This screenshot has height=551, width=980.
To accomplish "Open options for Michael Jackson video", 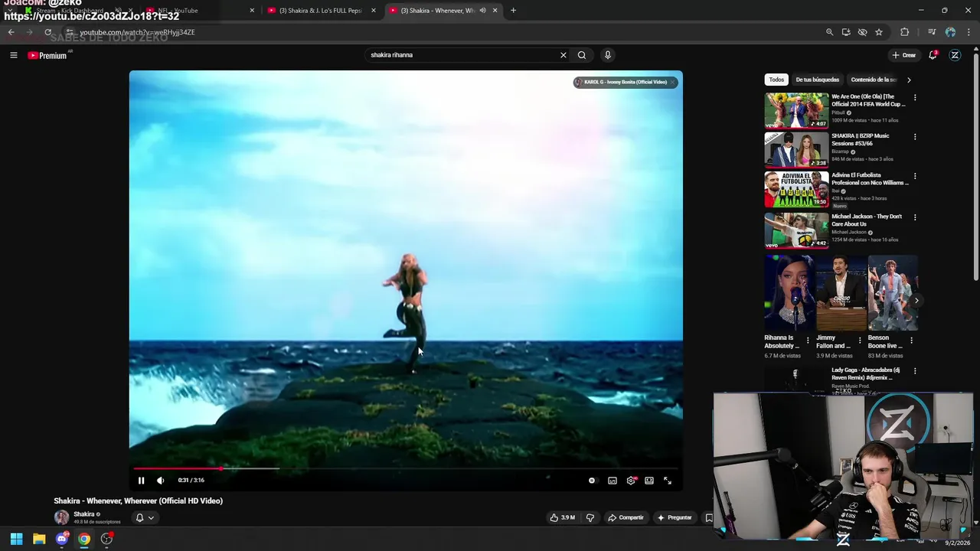I will tap(915, 217).
